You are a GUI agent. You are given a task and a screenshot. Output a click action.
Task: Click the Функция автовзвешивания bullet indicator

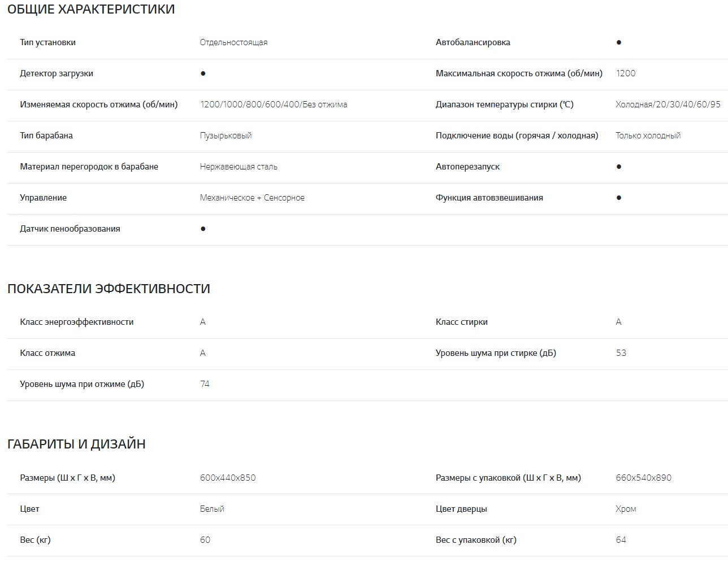point(619,198)
